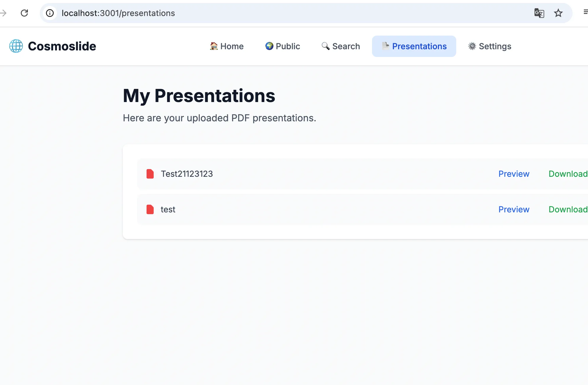Open the Home navigation tab

coord(227,46)
